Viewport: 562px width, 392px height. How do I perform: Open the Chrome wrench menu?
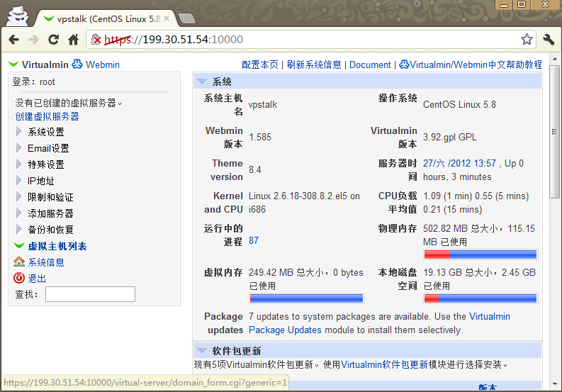click(x=549, y=39)
